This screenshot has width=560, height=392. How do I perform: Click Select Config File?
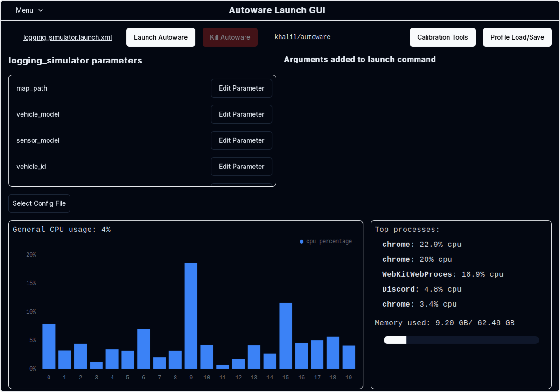click(x=39, y=203)
